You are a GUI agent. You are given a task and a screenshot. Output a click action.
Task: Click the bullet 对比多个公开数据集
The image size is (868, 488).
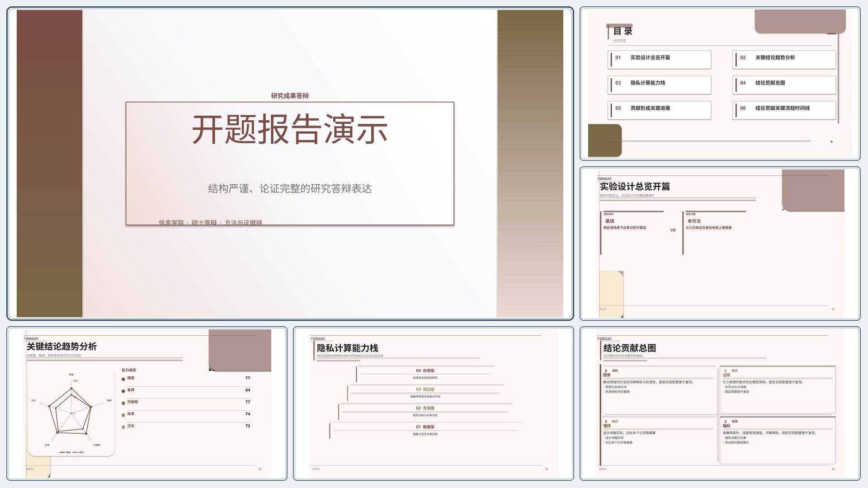click(x=619, y=442)
